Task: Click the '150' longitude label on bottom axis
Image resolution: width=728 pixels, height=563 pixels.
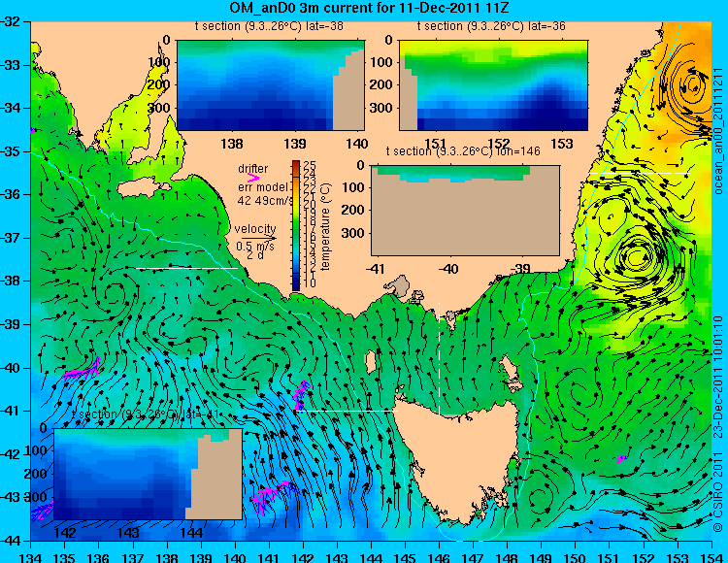Action: coord(576,557)
